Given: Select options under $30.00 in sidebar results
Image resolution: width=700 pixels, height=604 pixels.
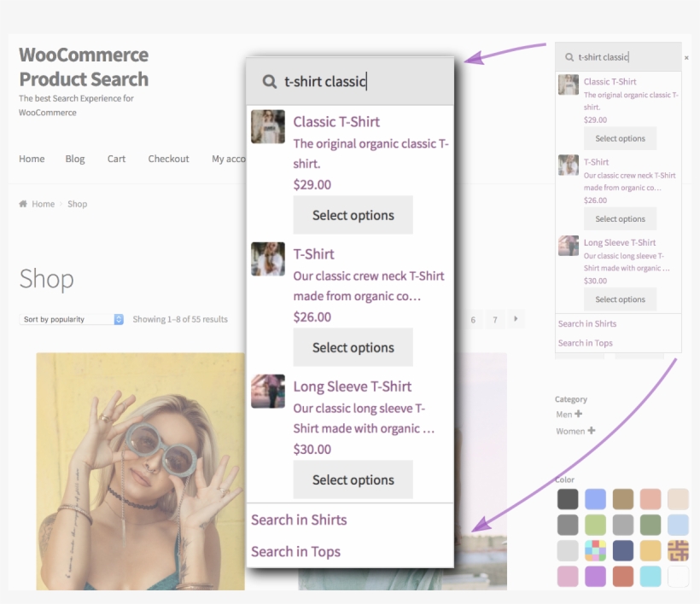Looking at the screenshot, I should pos(620,299).
